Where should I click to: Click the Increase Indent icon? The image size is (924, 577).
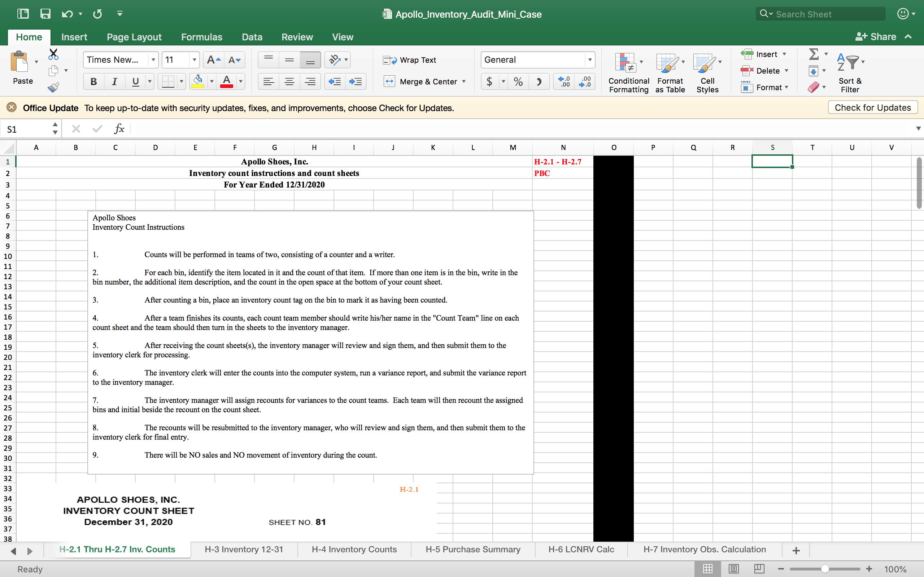(356, 82)
